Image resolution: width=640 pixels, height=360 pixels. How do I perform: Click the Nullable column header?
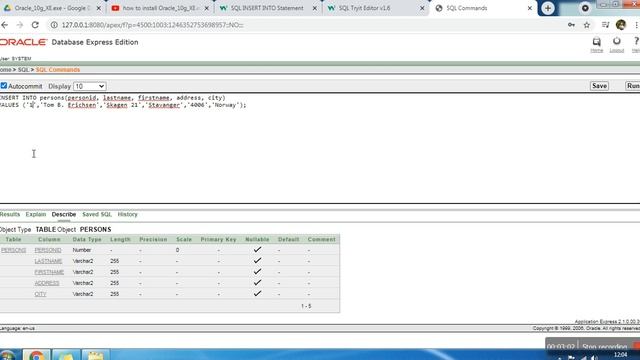[x=257, y=239]
